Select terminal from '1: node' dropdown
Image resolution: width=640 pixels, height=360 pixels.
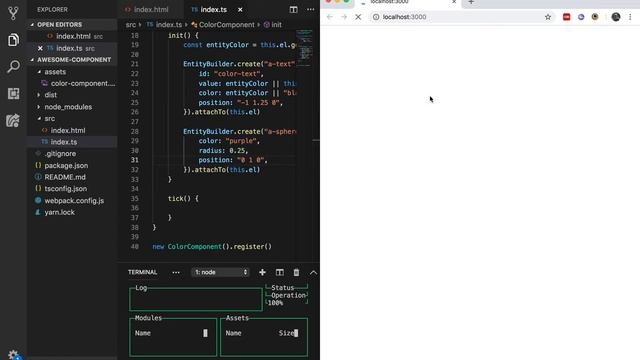[x=220, y=272]
